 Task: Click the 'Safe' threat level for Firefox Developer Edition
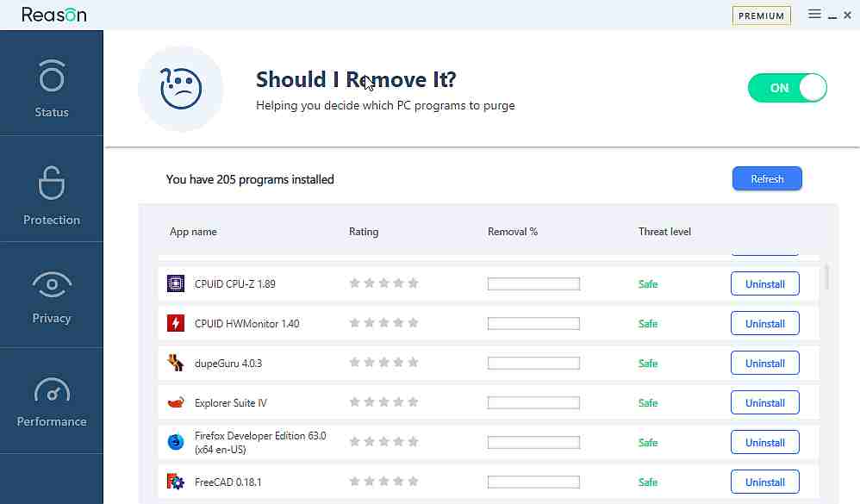(x=648, y=442)
